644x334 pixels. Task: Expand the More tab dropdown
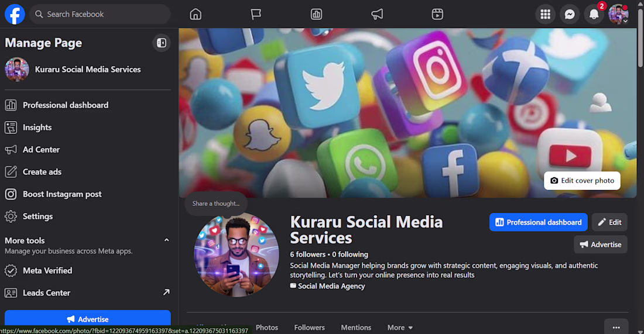pyautogui.click(x=400, y=328)
